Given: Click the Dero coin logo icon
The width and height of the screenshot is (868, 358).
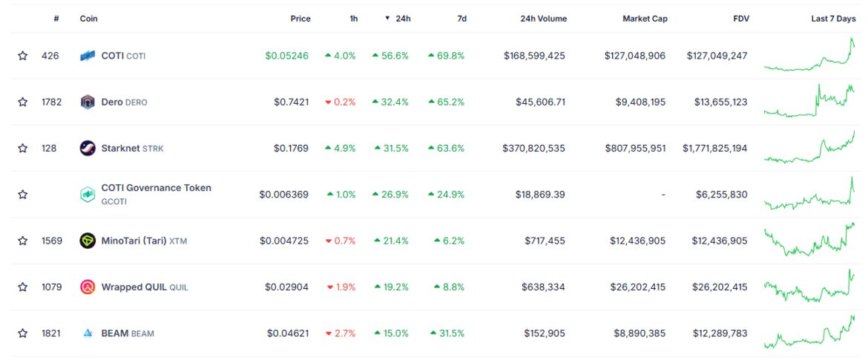Looking at the screenshot, I should [88, 102].
